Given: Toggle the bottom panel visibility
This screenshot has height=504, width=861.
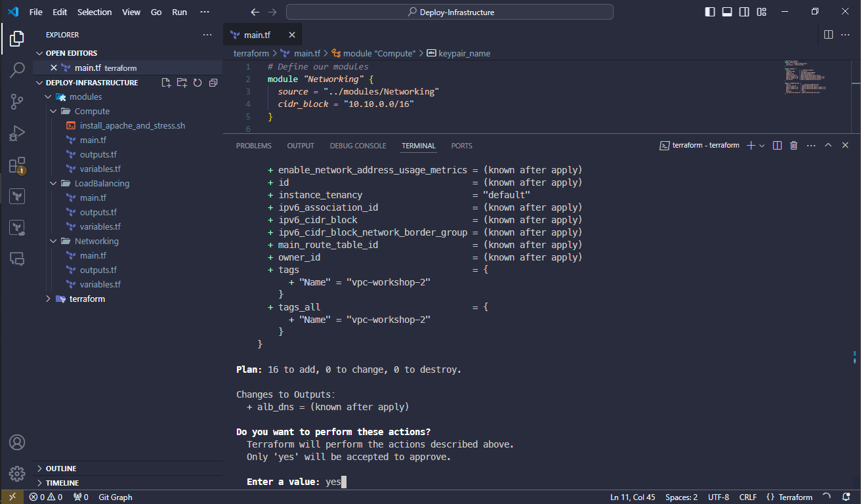Looking at the screenshot, I should point(727,12).
